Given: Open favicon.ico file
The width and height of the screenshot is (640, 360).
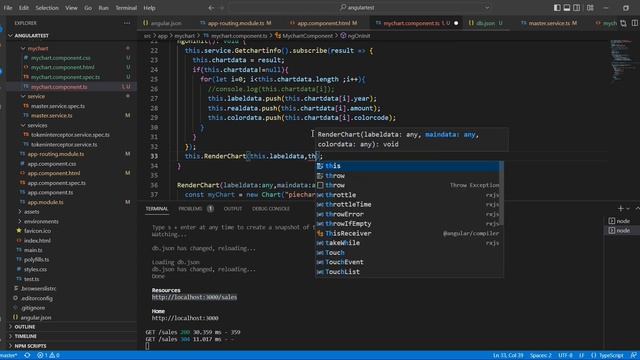Looking at the screenshot, I should pos(37,231).
